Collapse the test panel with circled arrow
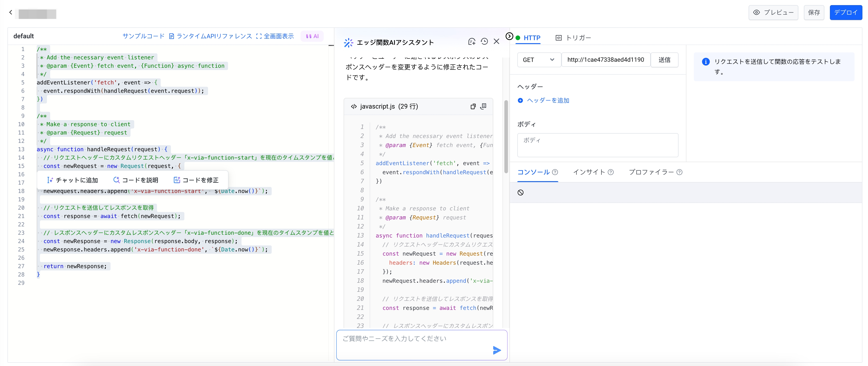This screenshot has width=868, height=366. pyautogui.click(x=509, y=36)
